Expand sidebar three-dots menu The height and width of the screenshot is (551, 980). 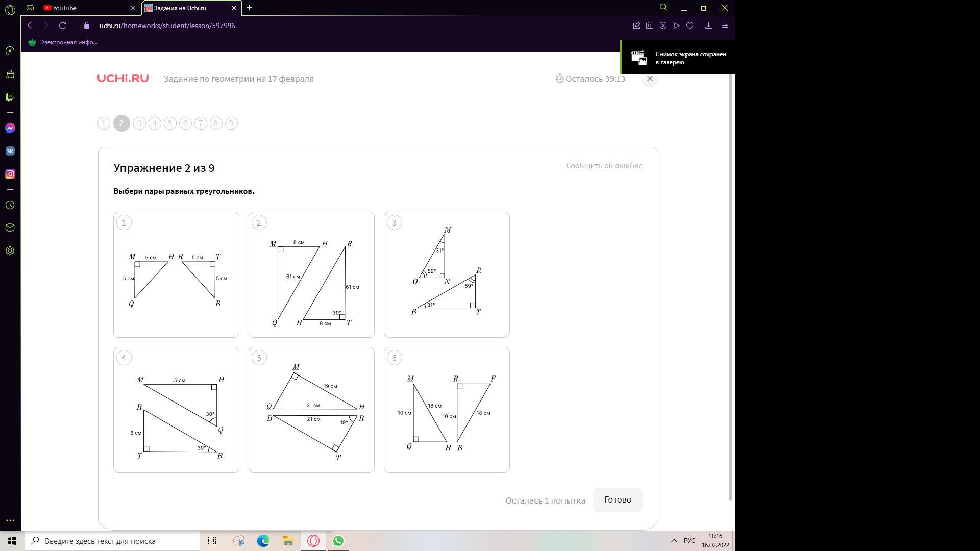pyautogui.click(x=10, y=520)
